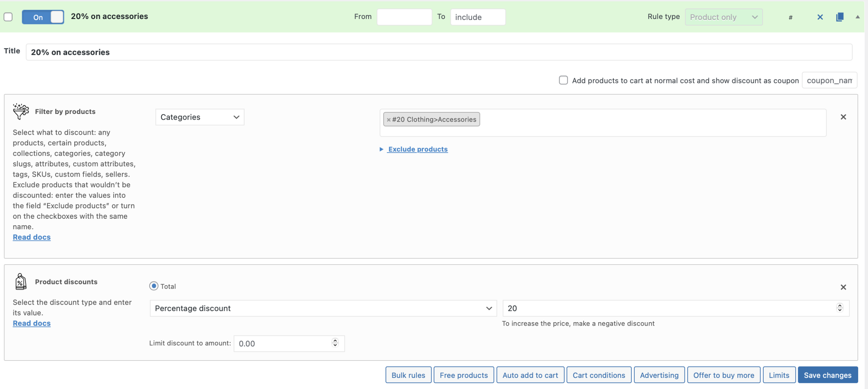Click Save changes
This screenshot has width=868, height=389.
827,375
